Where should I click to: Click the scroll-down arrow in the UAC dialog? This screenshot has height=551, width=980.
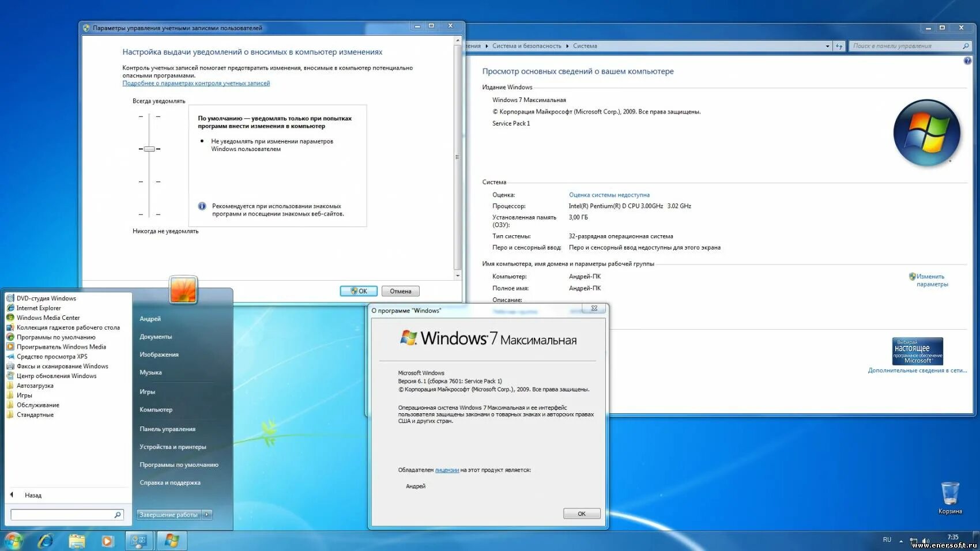click(x=458, y=276)
